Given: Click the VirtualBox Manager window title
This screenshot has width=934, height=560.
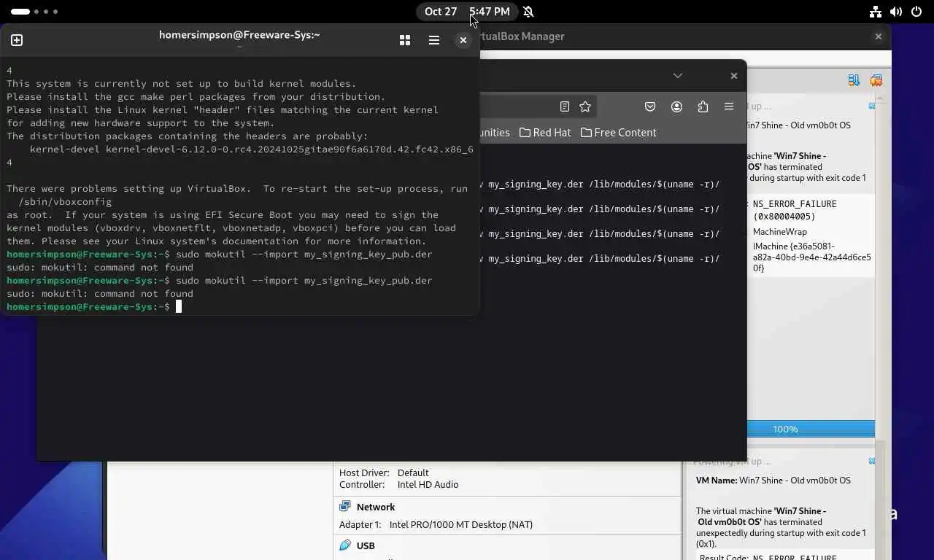Looking at the screenshot, I should [522, 36].
